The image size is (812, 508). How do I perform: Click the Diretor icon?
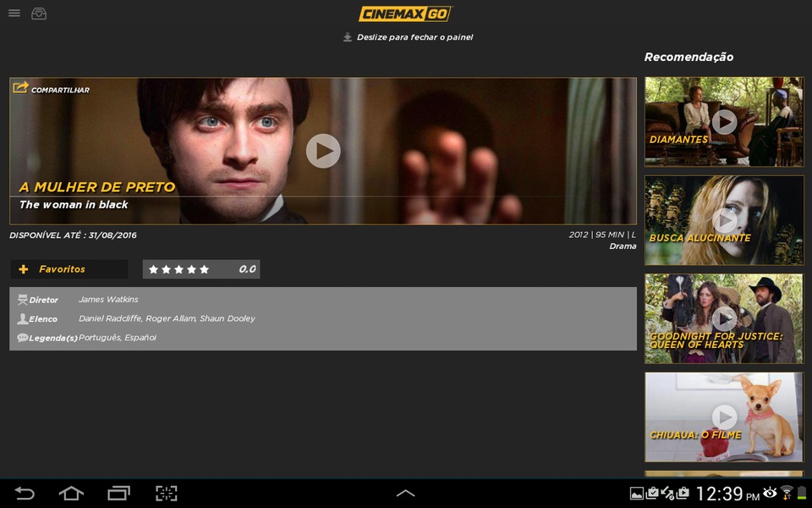(22, 300)
